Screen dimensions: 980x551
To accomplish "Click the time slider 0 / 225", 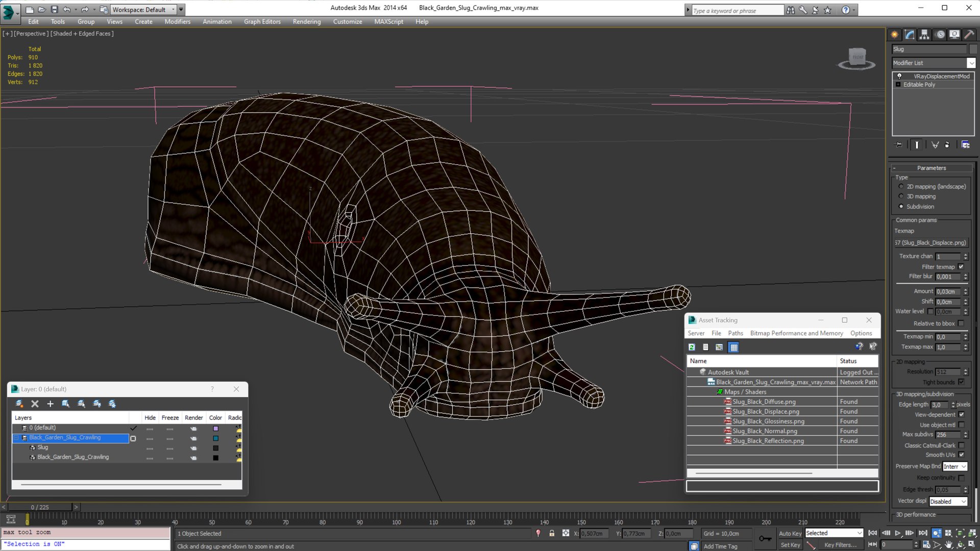I will [x=40, y=507].
